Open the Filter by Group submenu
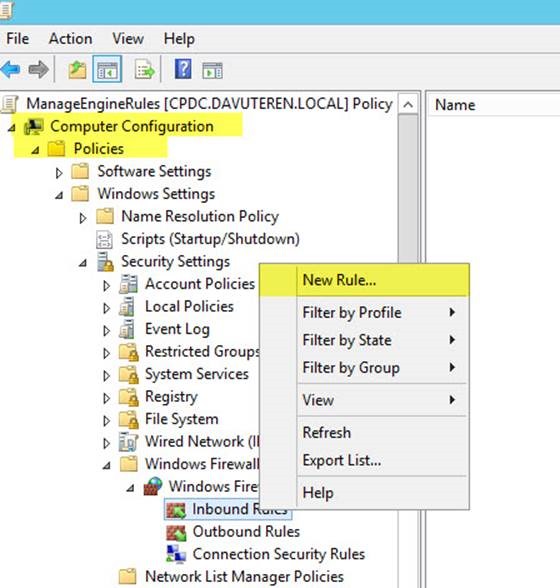Image resolution: width=560 pixels, height=588 pixels. click(364, 368)
